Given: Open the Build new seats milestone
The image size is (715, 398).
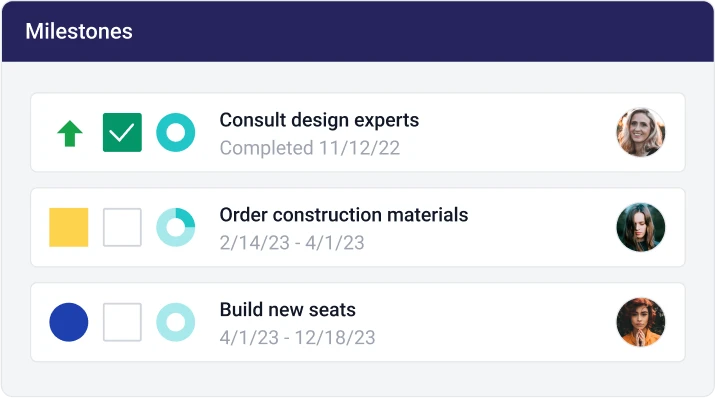Looking at the screenshot, I should (288, 310).
